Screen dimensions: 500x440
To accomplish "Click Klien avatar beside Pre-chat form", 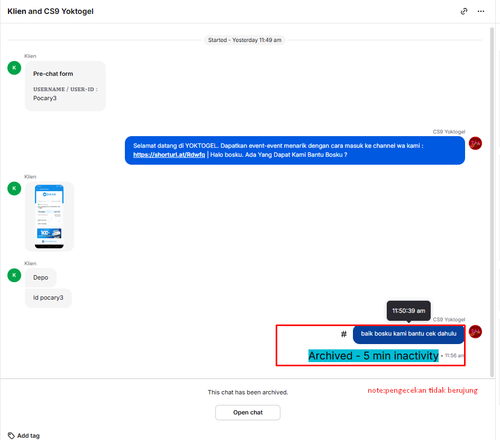I will tap(14, 68).
